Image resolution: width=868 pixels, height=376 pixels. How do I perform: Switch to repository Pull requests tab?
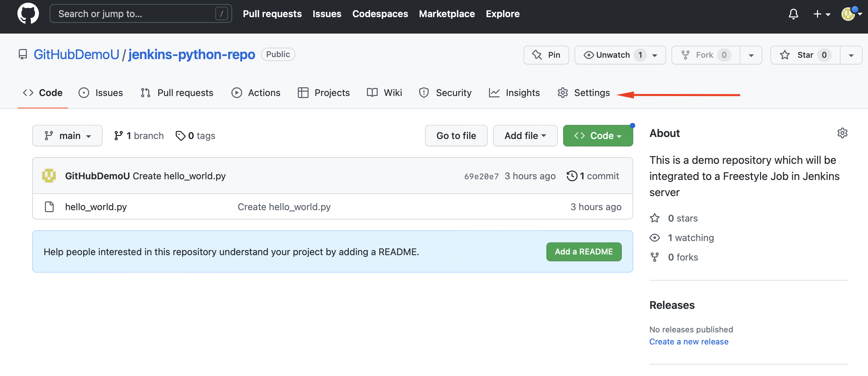click(x=177, y=93)
